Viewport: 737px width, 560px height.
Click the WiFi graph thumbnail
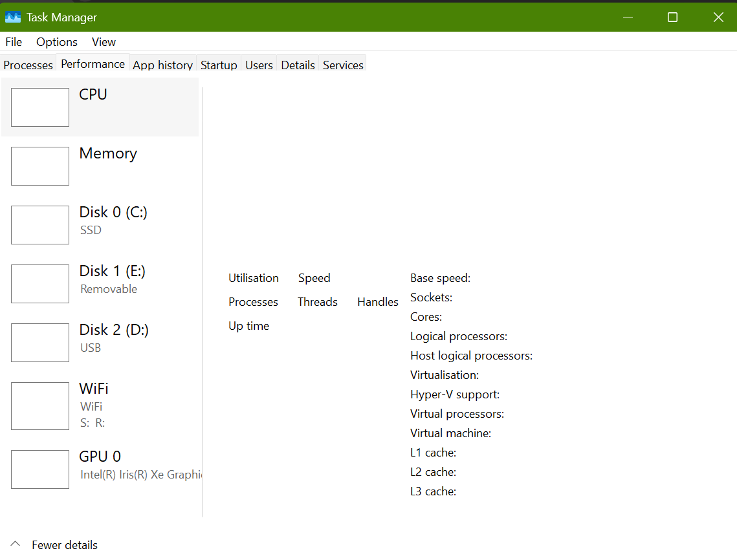click(x=40, y=406)
